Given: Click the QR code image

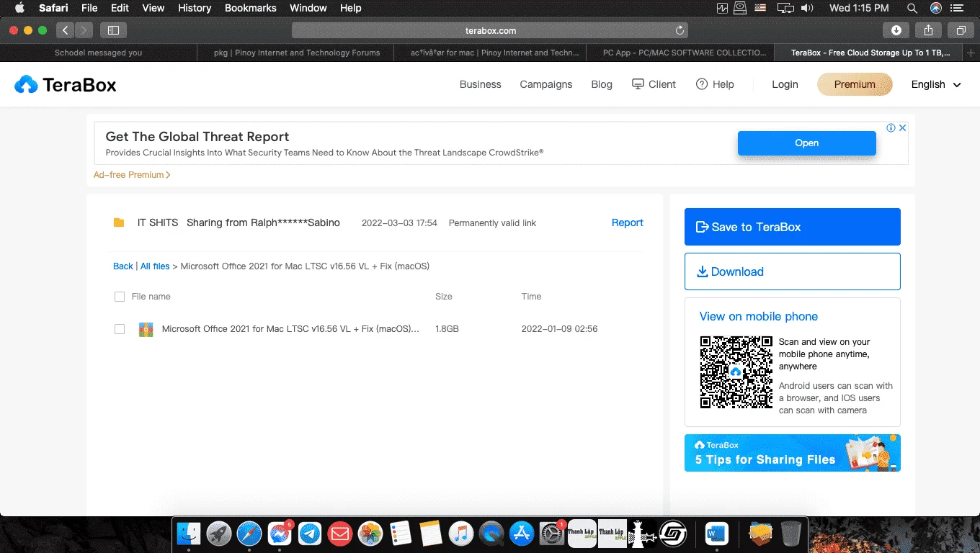Looking at the screenshot, I should click(736, 372).
